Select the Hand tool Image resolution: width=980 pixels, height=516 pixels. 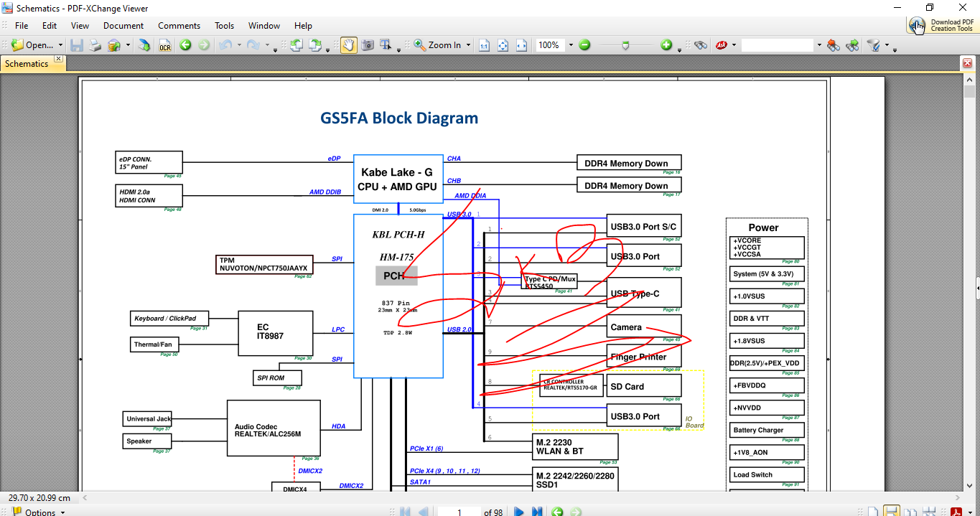coord(348,44)
